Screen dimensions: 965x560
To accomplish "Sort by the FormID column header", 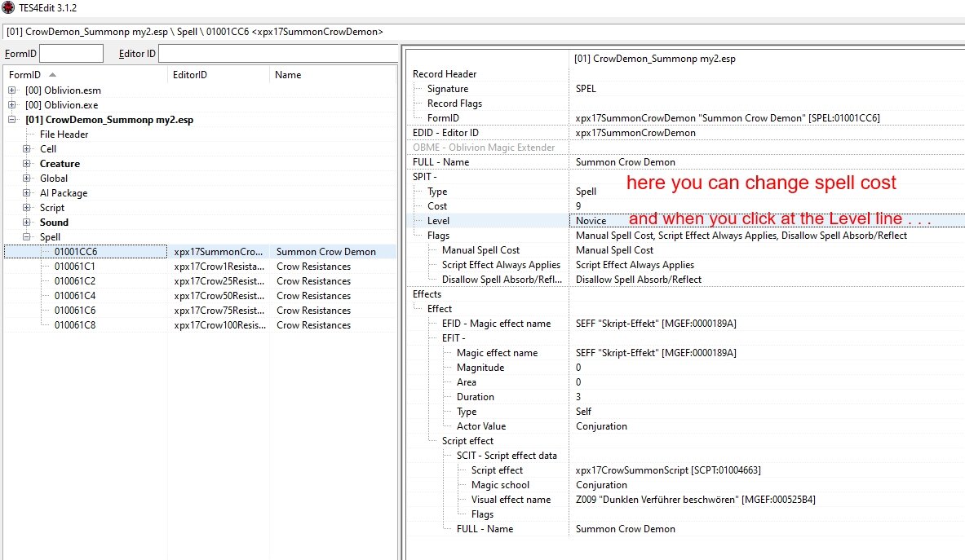I will pyautogui.click(x=86, y=74).
